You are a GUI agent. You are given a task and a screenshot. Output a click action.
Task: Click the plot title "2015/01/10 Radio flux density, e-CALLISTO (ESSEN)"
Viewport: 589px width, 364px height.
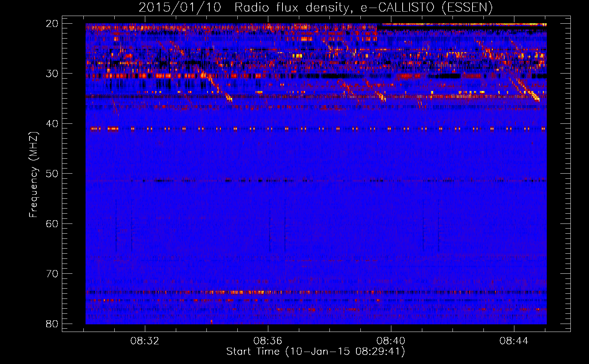316,8
